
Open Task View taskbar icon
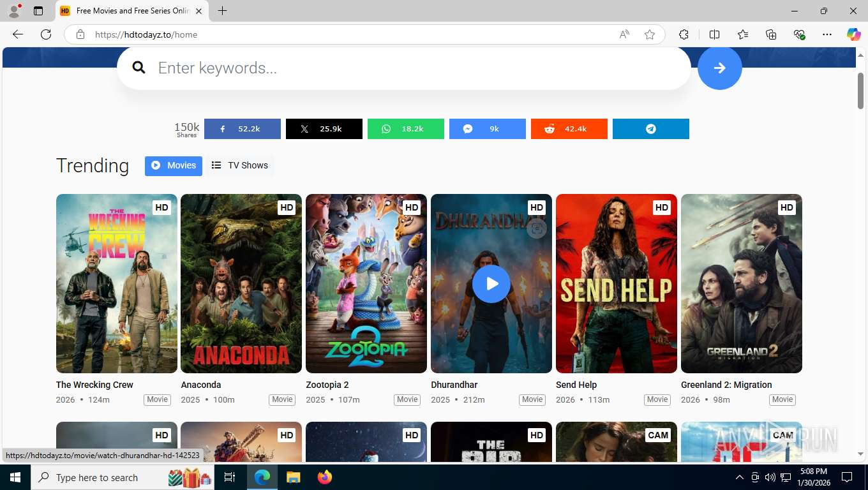230,477
